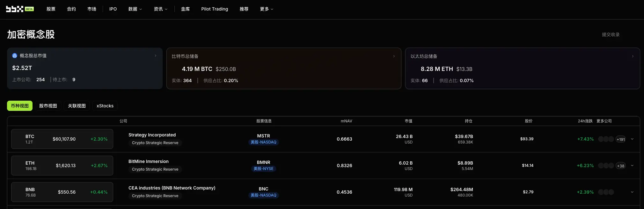Open Pilot Trading in the navigation

215,9
